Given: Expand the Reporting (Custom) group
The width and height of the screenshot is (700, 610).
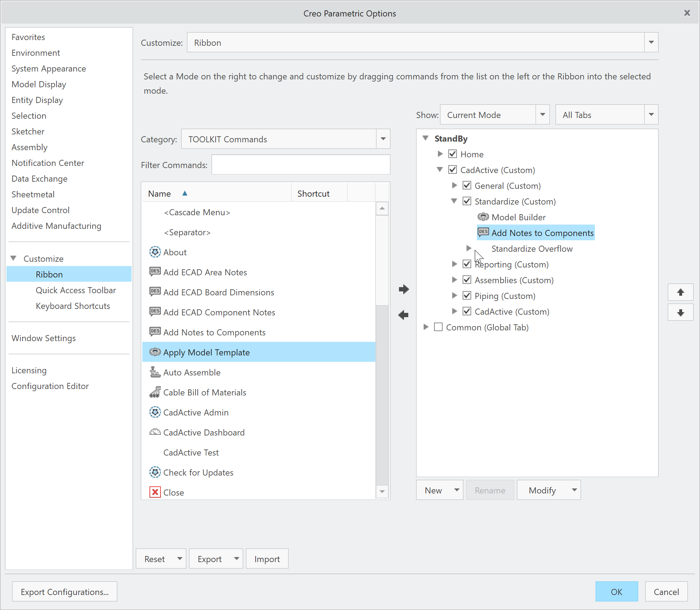Looking at the screenshot, I should click(x=454, y=264).
